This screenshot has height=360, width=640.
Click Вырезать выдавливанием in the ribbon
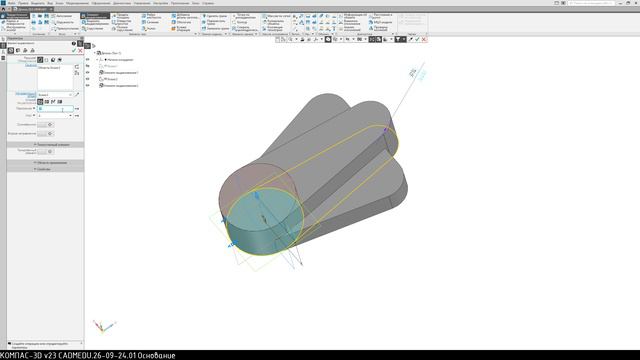[x=96, y=22]
